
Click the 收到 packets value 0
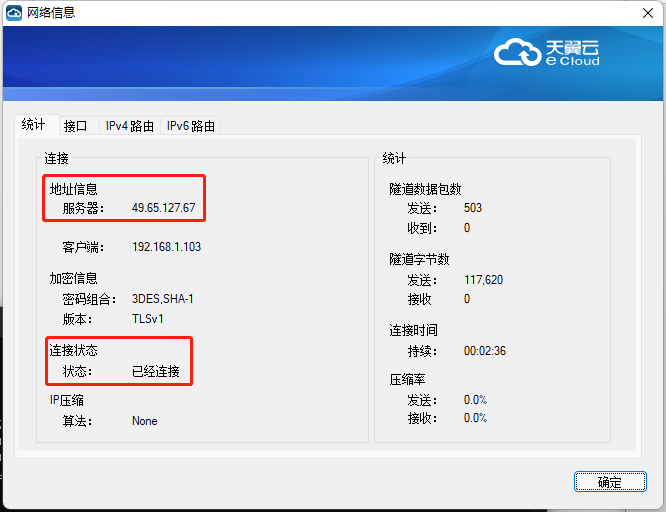coord(467,228)
